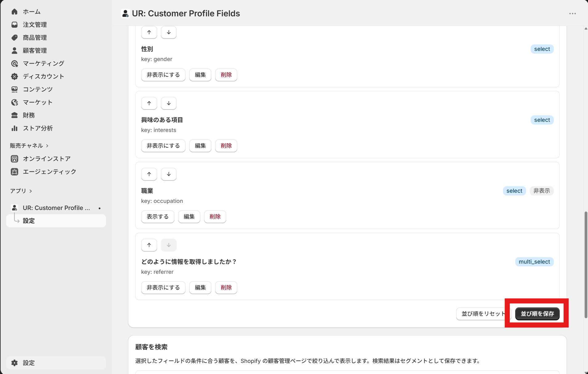Viewport: 588px width, 374px height.
Task: Delete the referrer field
Action: (x=226, y=288)
